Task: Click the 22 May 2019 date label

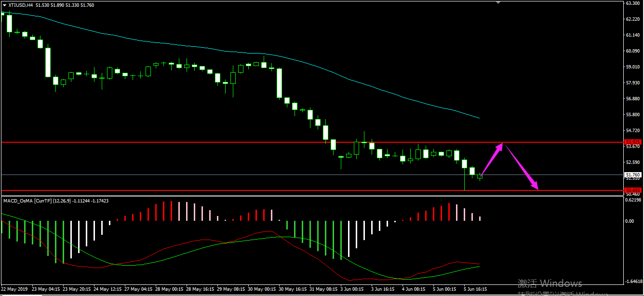Action: coord(13,289)
